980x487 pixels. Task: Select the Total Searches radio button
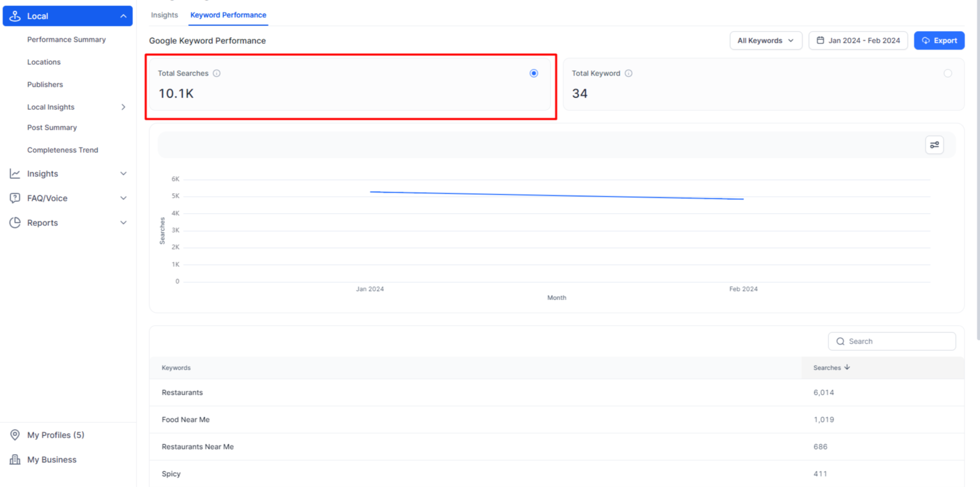click(534, 73)
